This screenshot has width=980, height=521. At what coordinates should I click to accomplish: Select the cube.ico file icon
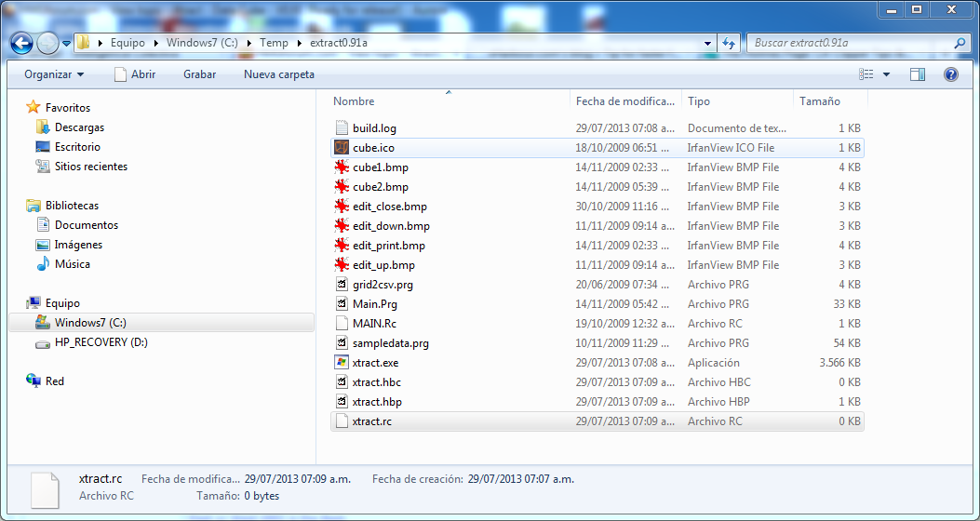[342, 148]
